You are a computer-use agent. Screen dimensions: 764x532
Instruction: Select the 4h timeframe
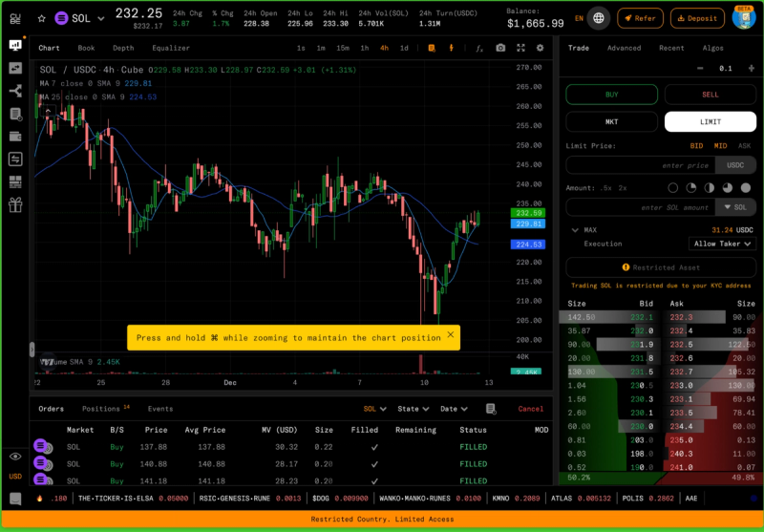click(385, 48)
